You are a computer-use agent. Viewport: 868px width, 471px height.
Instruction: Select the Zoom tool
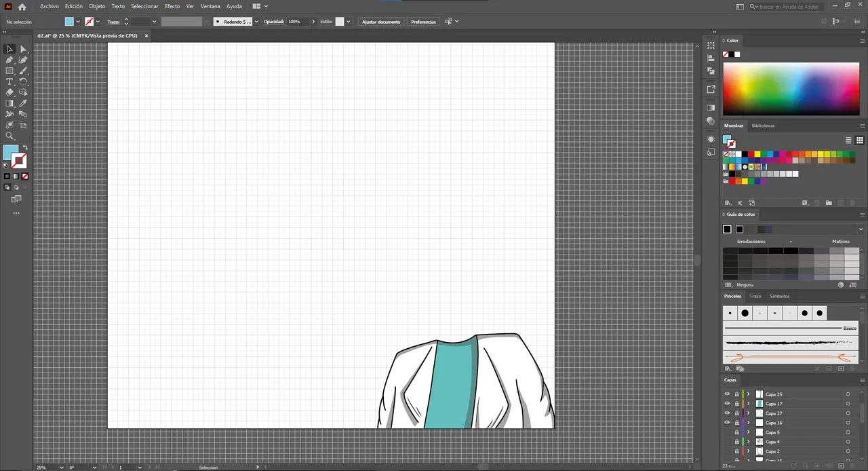[9, 136]
